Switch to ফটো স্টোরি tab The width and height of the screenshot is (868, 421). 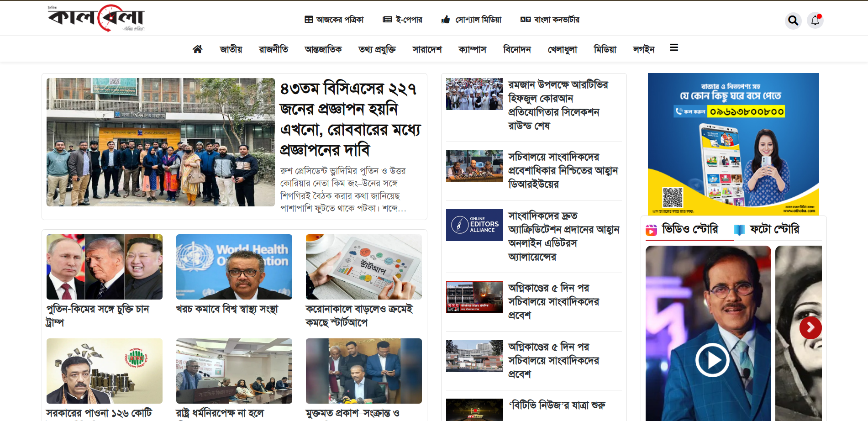(767, 229)
